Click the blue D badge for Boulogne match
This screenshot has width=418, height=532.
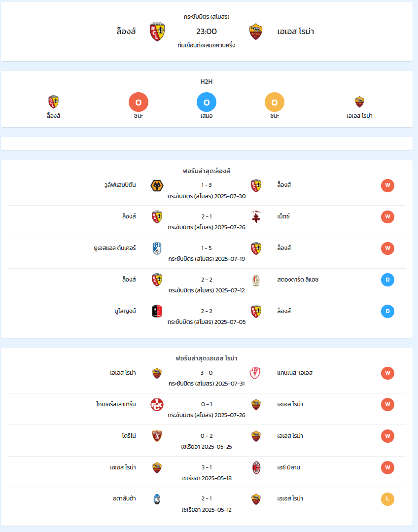click(387, 312)
